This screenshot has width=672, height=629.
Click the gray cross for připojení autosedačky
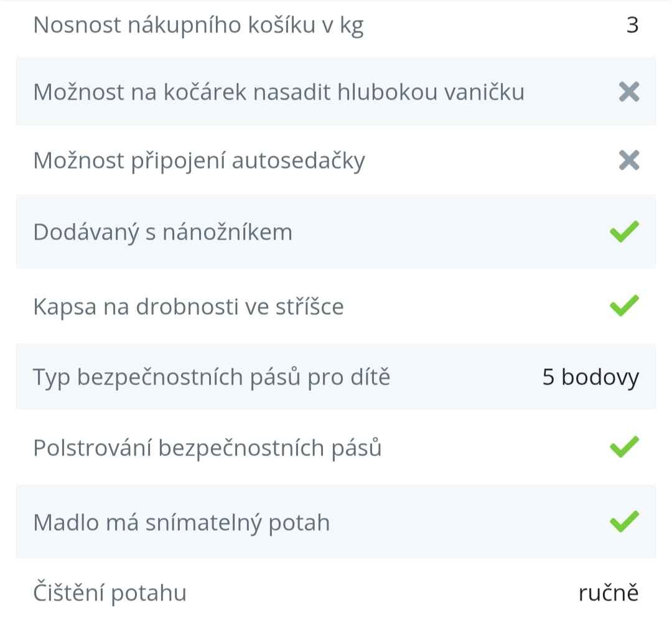[628, 161]
